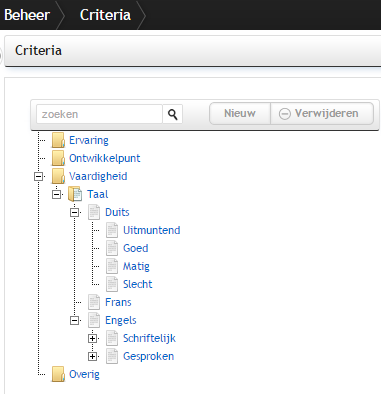Click the Taal folder-with-document icon
Image resolution: width=381 pixels, height=394 pixels.
point(75,194)
